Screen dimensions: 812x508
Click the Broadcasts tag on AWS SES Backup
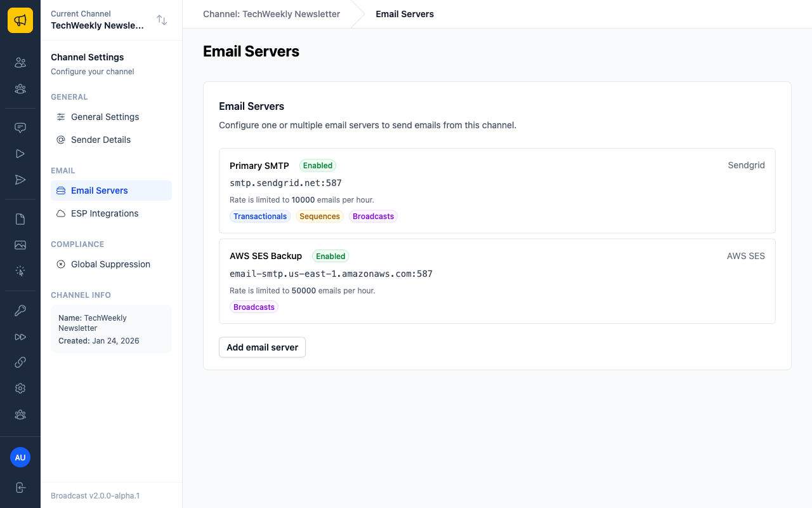click(254, 307)
